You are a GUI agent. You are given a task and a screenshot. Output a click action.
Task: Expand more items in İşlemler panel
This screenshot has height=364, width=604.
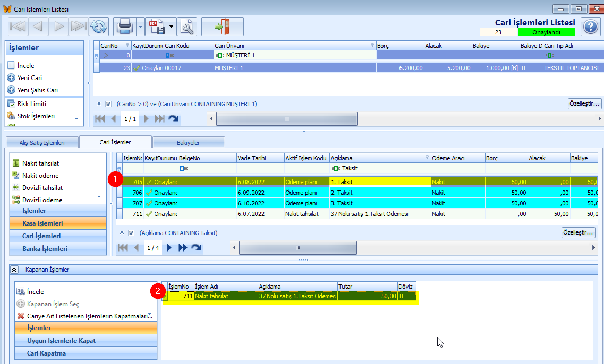tap(76, 119)
